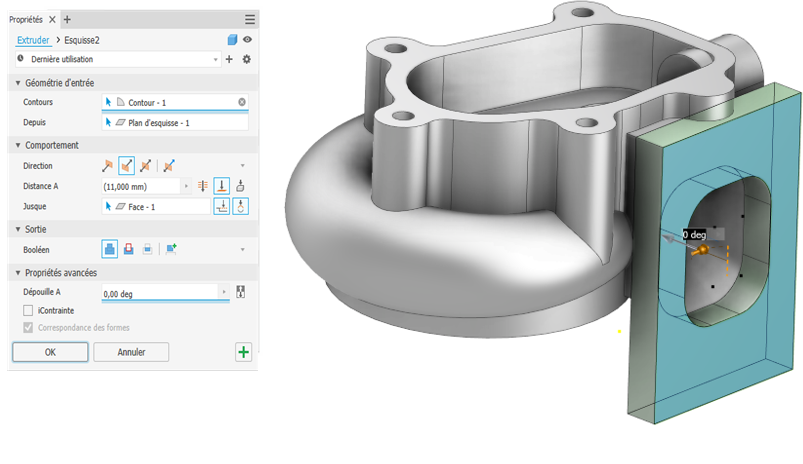Enable the iContrainte checkbox
Viewport: 803px width, 464px height.
pyautogui.click(x=28, y=311)
